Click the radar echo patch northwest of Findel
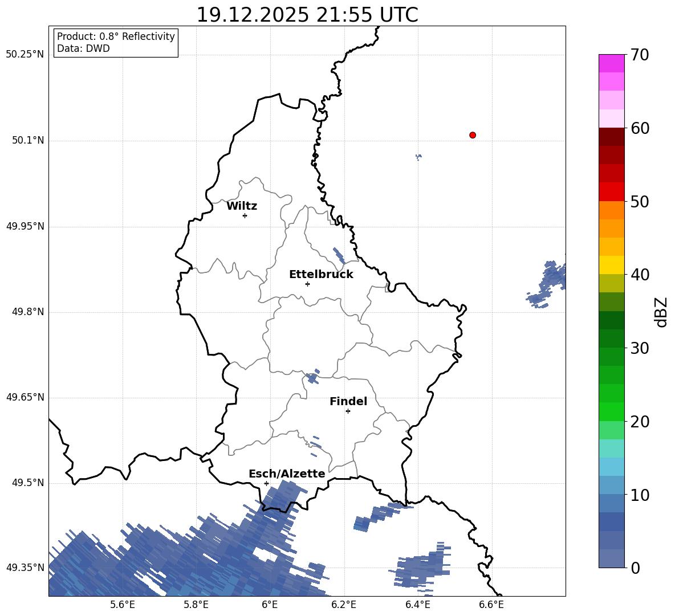 pos(313,377)
